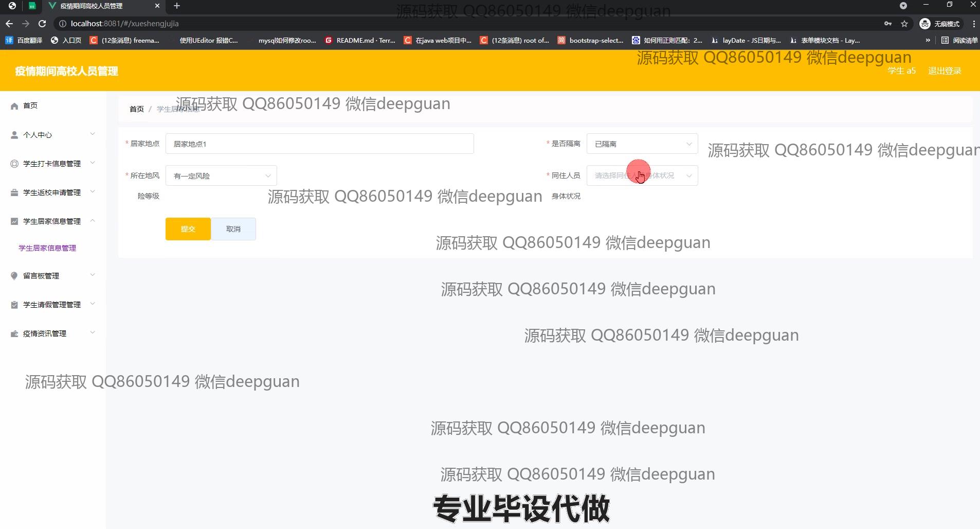Click the icon beside 学生打卡信息管理

(14, 164)
